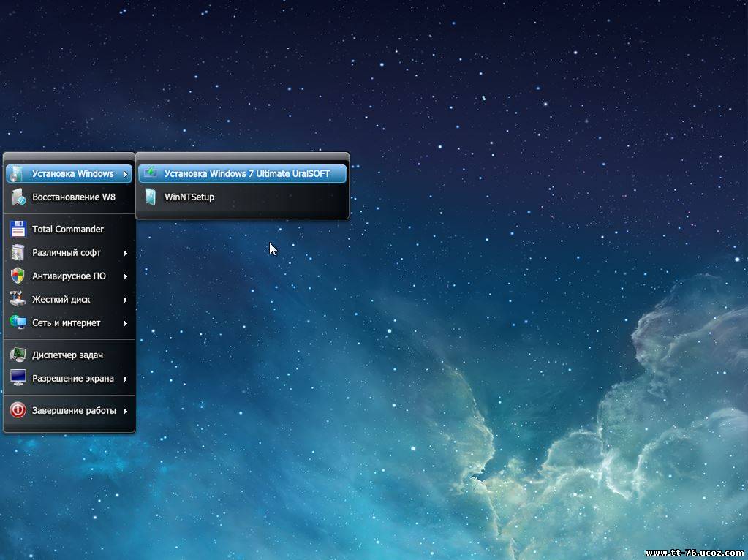Click the WinNTSetup icon
The image size is (748, 560).
click(151, 197)
